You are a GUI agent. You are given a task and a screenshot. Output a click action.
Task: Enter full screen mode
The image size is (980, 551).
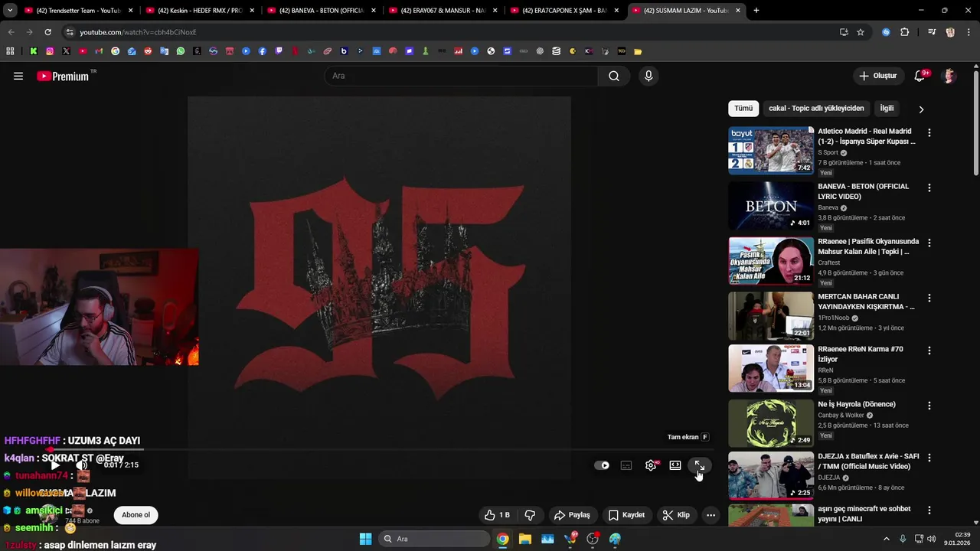tap(699, 465)
